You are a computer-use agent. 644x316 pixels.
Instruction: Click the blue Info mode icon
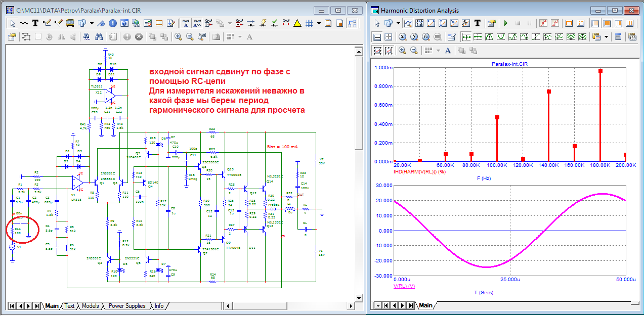point(113,23)
